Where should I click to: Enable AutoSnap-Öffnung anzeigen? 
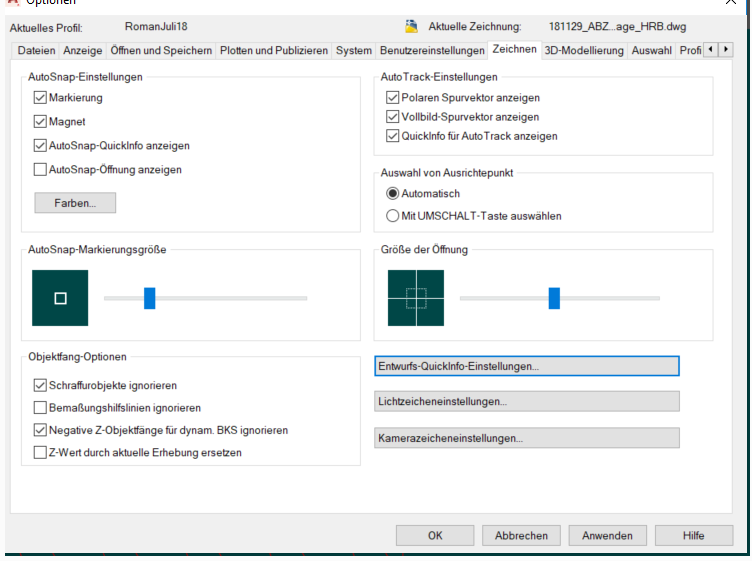40,170
